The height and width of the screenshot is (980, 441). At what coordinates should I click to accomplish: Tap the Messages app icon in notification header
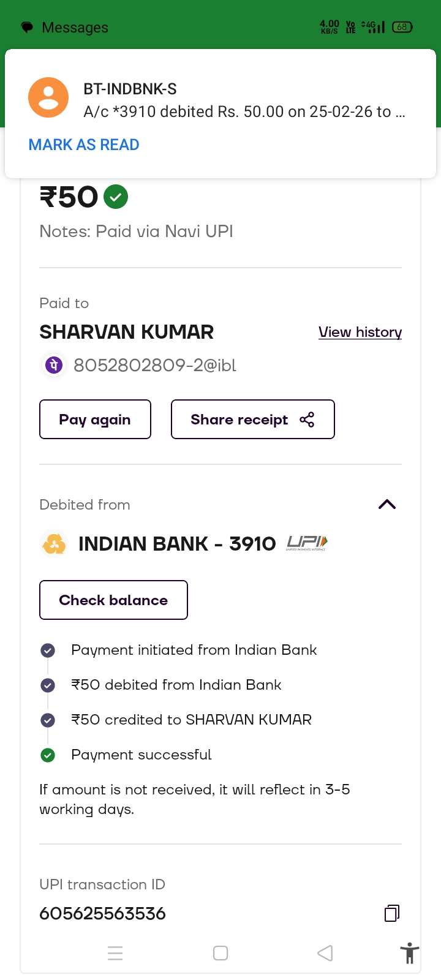pyautogui.click(x=28, y=28)
